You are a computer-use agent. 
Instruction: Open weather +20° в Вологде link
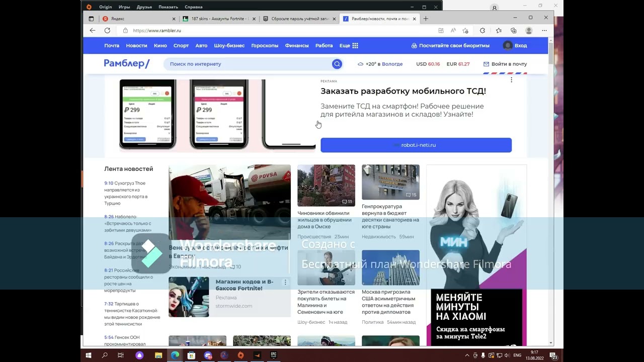[x=380, y=64]
